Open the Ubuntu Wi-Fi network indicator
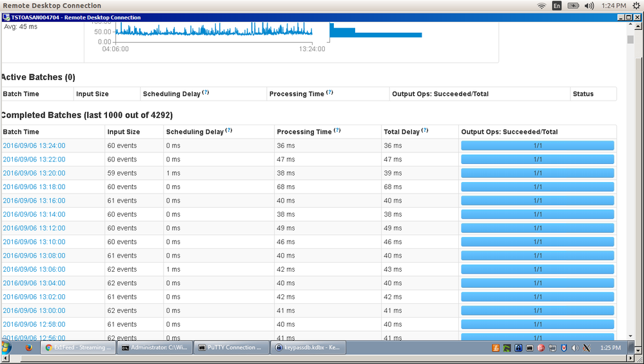644x364 pixels. coord(541,6)
